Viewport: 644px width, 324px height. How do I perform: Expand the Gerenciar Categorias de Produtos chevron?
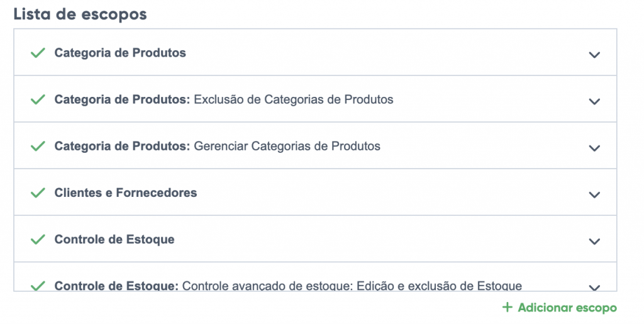tap(594, 148)
